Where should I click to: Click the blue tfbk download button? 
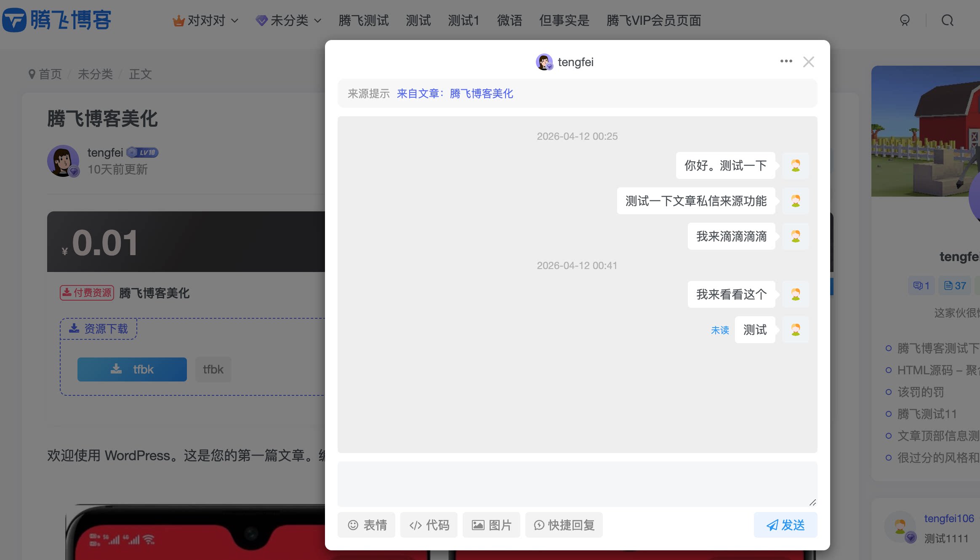132,369
